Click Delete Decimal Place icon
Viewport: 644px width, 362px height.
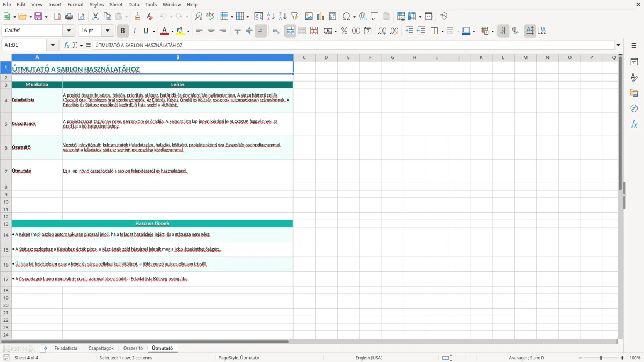click(x=394, y=31)
